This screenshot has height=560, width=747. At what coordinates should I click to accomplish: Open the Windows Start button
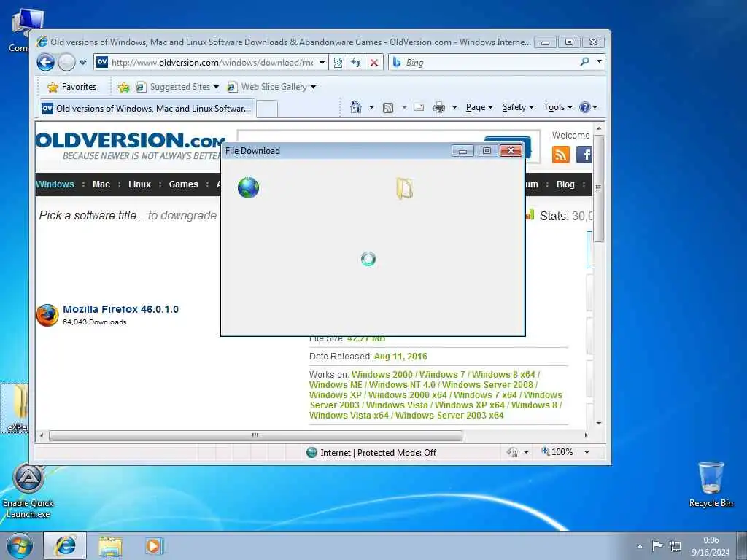[20, 545]
